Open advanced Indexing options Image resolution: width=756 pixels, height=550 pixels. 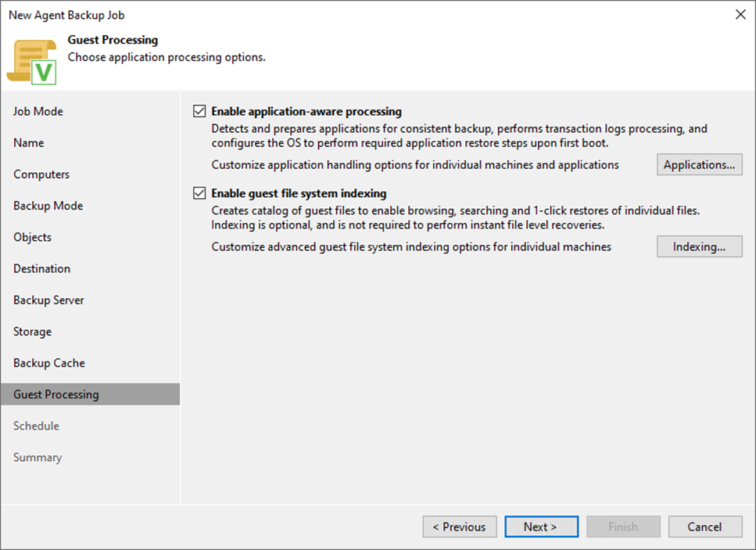699,246
